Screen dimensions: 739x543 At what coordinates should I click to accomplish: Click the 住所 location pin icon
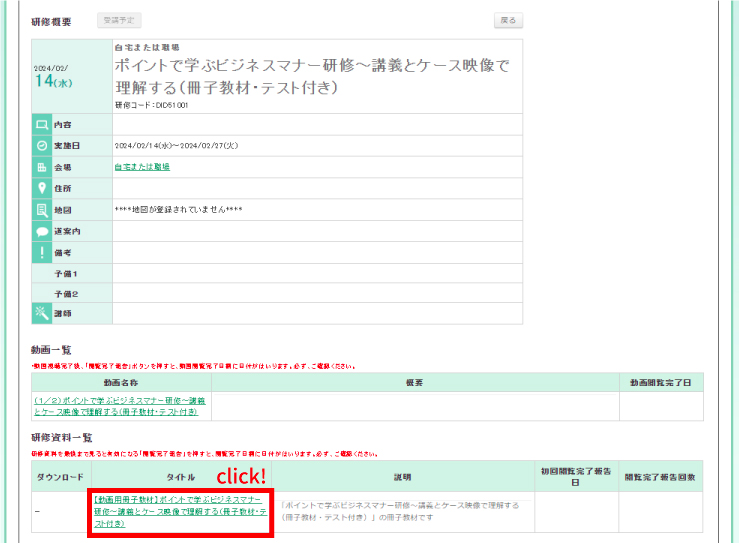[42, 188]
